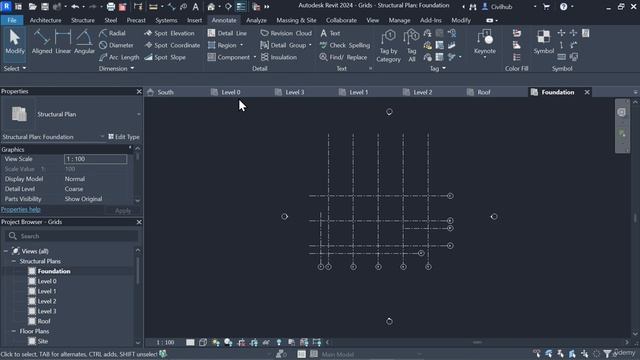Open the Architecture ribbon tab
Image resolution: width=640 pixels, height=360 pixels.
[x=45, y=20]
